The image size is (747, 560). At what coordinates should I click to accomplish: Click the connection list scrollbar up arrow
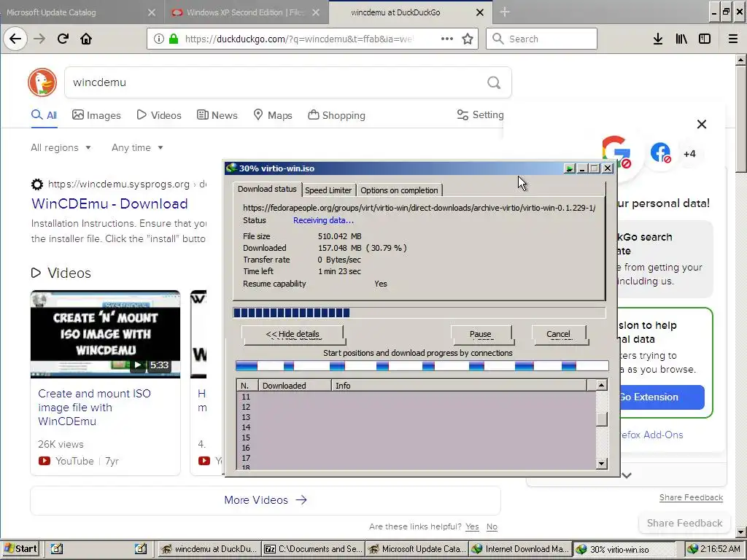(x=602, y=385)
